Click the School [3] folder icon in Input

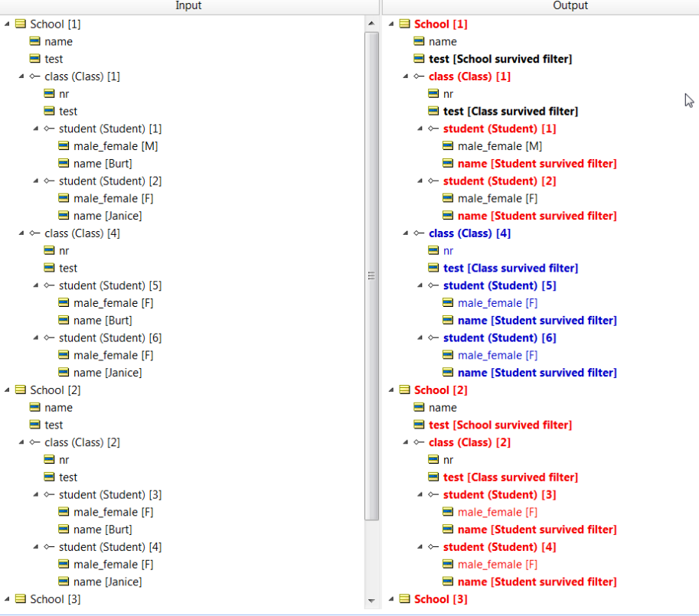click(21, 599)
